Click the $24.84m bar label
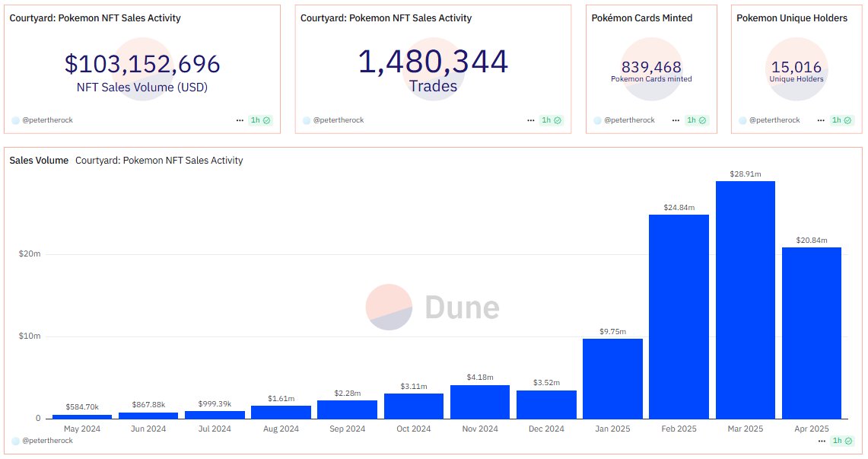Viewport: 868px width, 459px height. (679, 208)
